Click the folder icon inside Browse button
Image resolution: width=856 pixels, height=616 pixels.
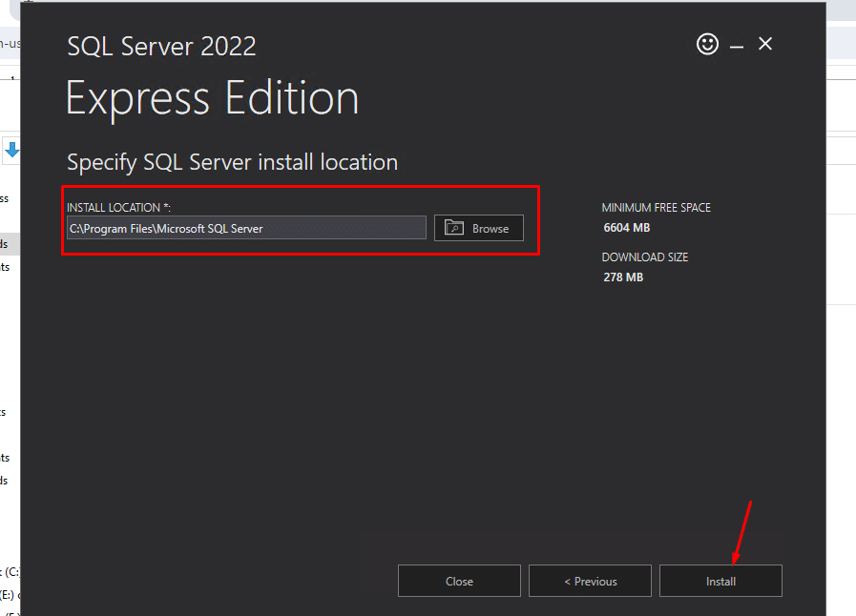click(455, 228)
